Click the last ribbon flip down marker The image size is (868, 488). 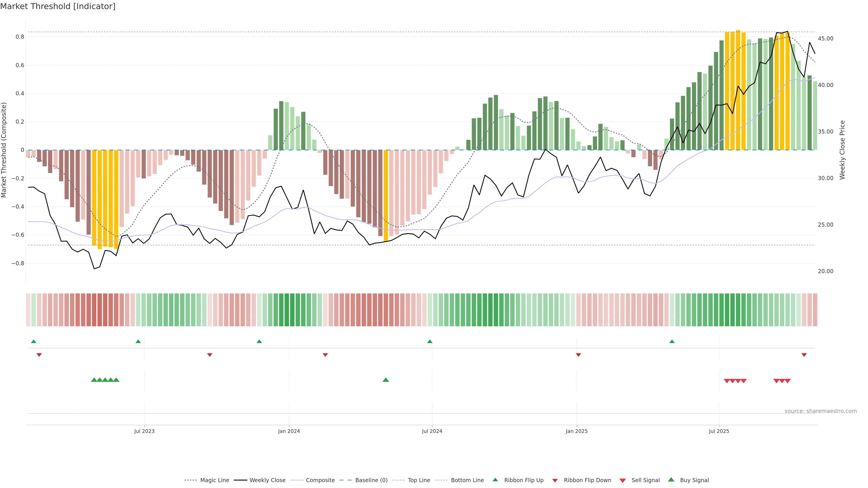(x=804, y=355)
